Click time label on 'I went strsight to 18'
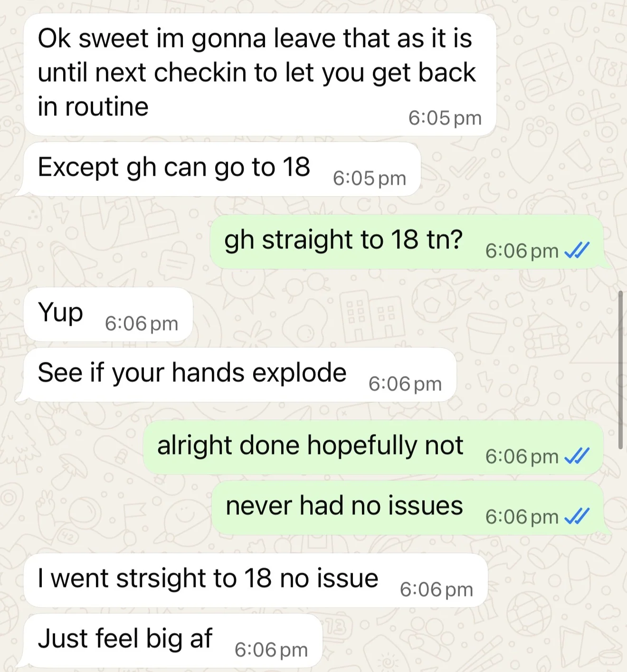 437,589
